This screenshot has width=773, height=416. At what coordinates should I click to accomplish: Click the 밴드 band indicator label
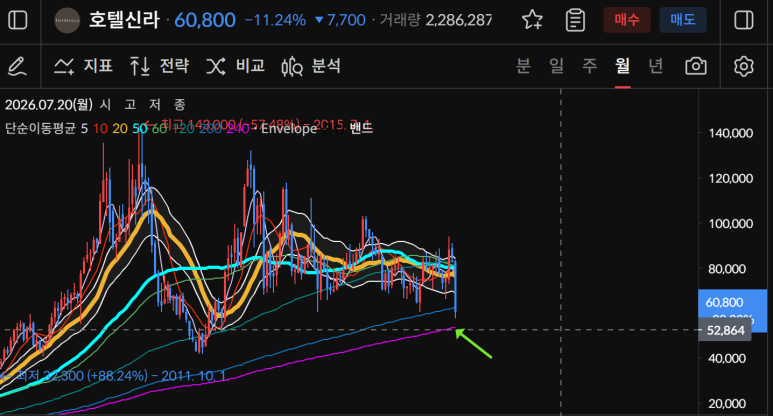click(x=361, y=129)
